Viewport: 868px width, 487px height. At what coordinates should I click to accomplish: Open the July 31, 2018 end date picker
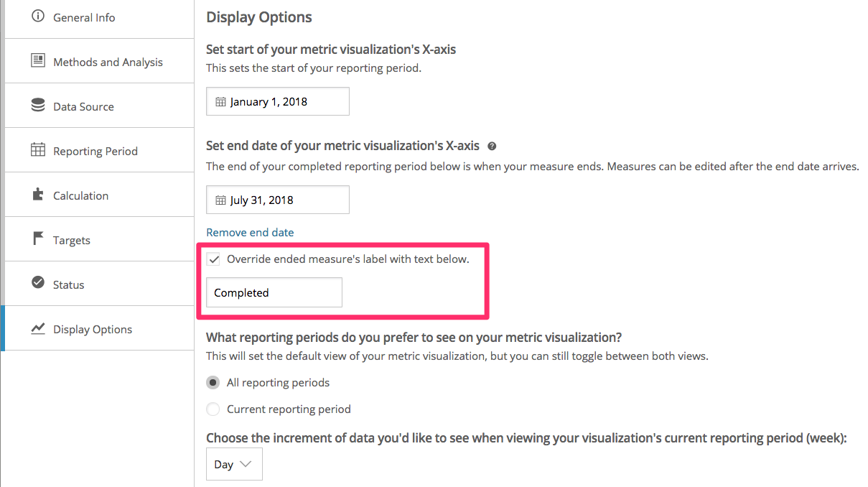[x=278, y=200]
